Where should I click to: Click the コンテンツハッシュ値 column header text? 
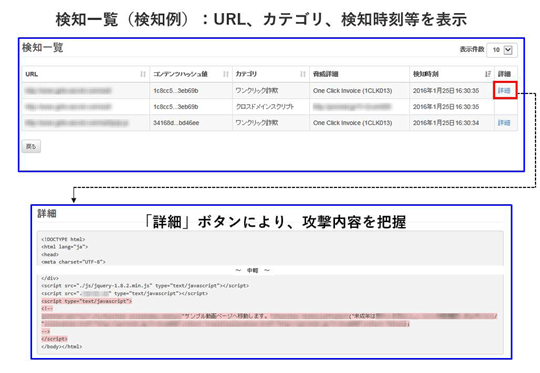(180, 74)
